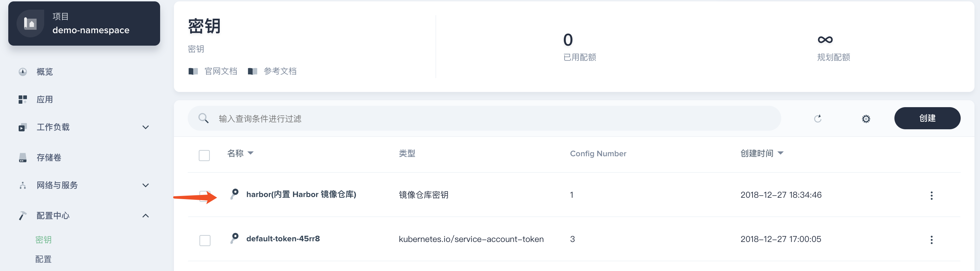Click the demo-namespace project selector
The width and height of the screenshot is (980, 271).
click(x=84, y=24)
